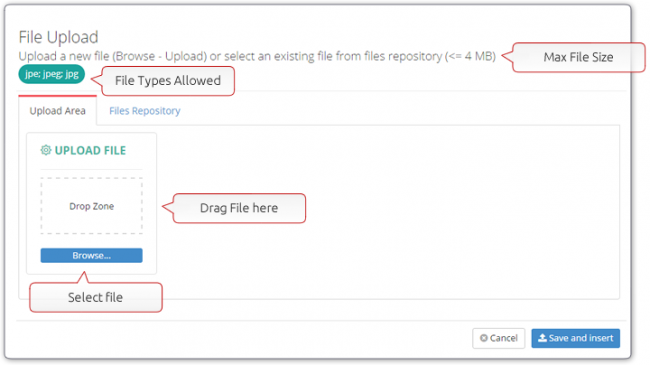
Task: Click the Drop Zone label text
Action: click(x=92, y=206)
